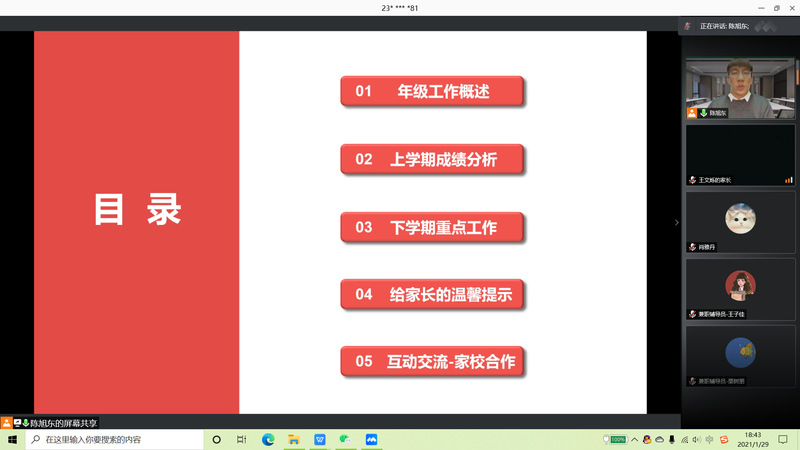Image resolution: width=800 pixels, height=450 pixels.
Task: Collapse the participant video side panel
Action: tap(676, 222)
